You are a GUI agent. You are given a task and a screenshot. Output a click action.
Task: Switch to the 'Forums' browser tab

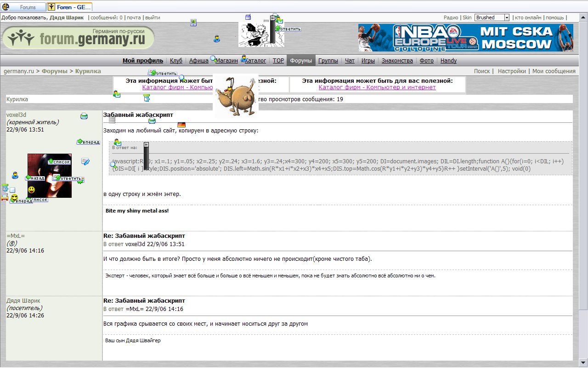pyautogui.click(x=24, y=7)
